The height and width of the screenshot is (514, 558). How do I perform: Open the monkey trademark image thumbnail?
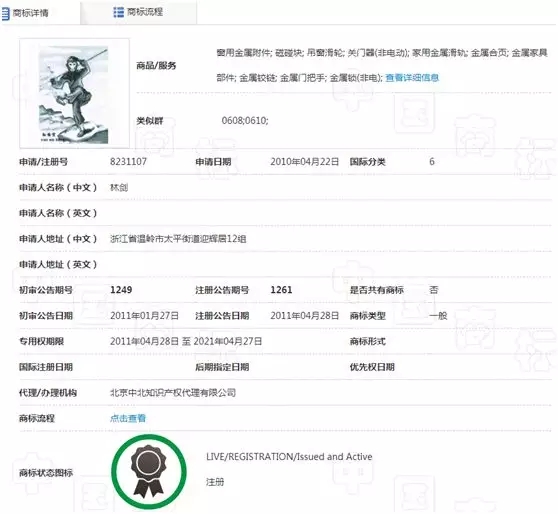coord(74,94)
